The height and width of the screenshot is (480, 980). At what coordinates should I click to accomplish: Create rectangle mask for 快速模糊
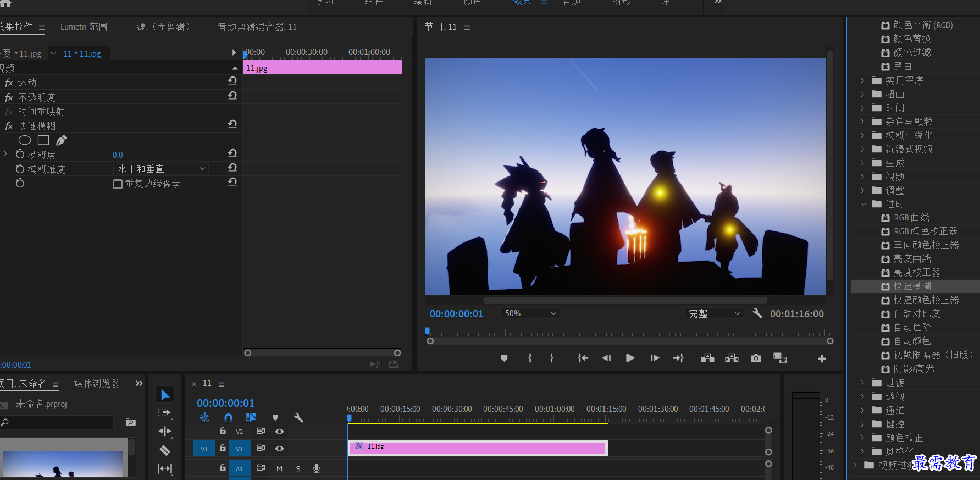[x=43, y=140]
